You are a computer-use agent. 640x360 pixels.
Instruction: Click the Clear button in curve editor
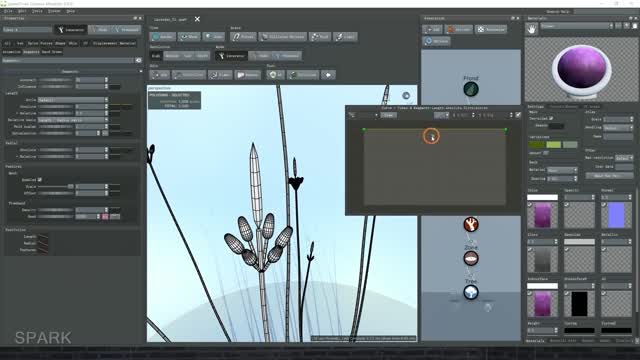pos(389,115)
